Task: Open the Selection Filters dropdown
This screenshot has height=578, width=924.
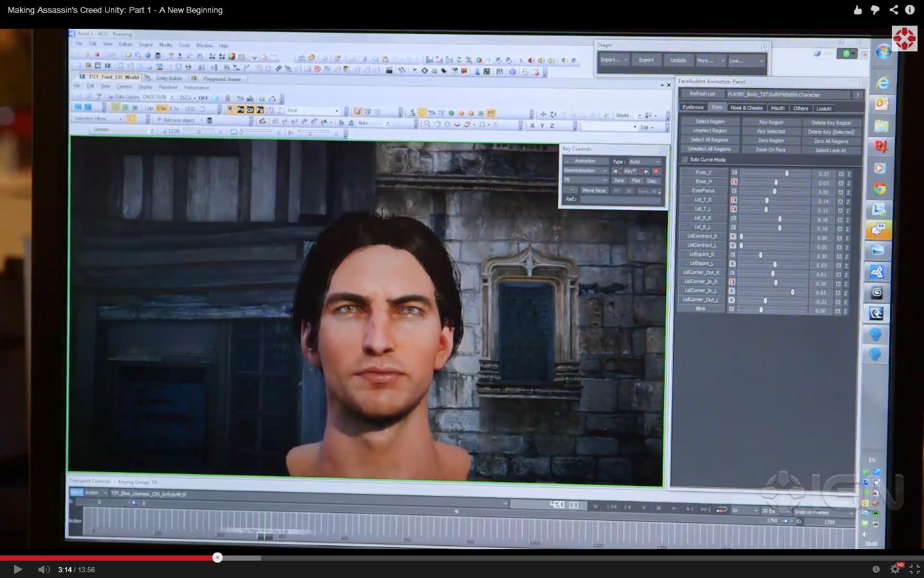Action: point(98,118)
